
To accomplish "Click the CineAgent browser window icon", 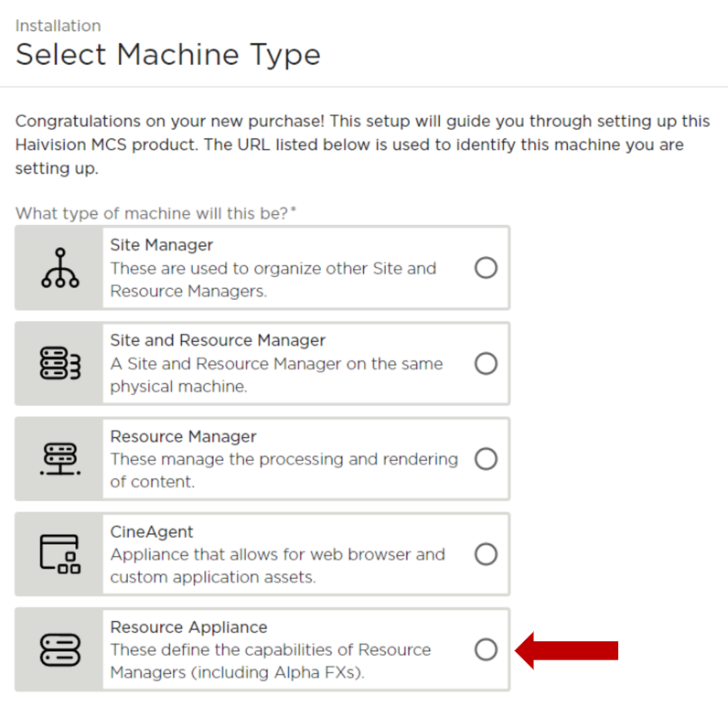I will [60, 554].
